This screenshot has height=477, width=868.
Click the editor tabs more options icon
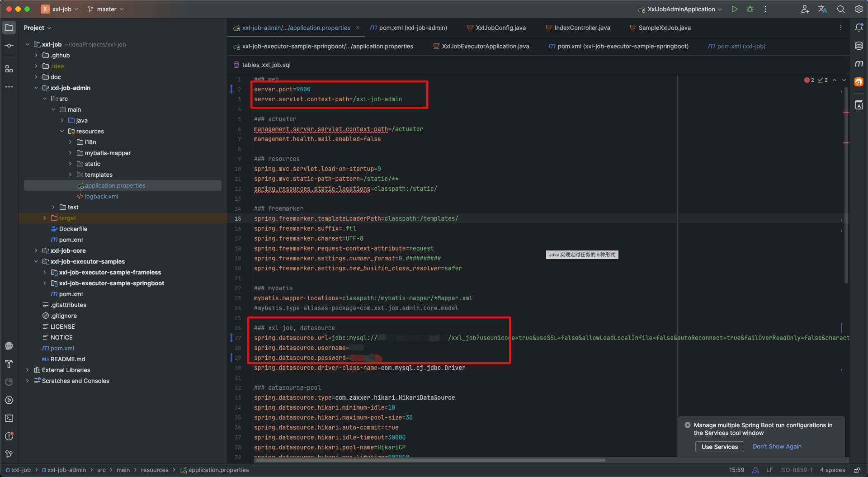pos(841,28)
